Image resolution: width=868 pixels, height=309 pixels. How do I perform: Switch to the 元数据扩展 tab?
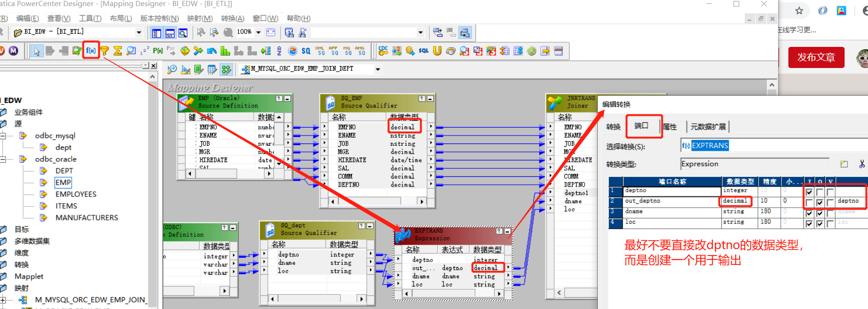coord(708,127)
